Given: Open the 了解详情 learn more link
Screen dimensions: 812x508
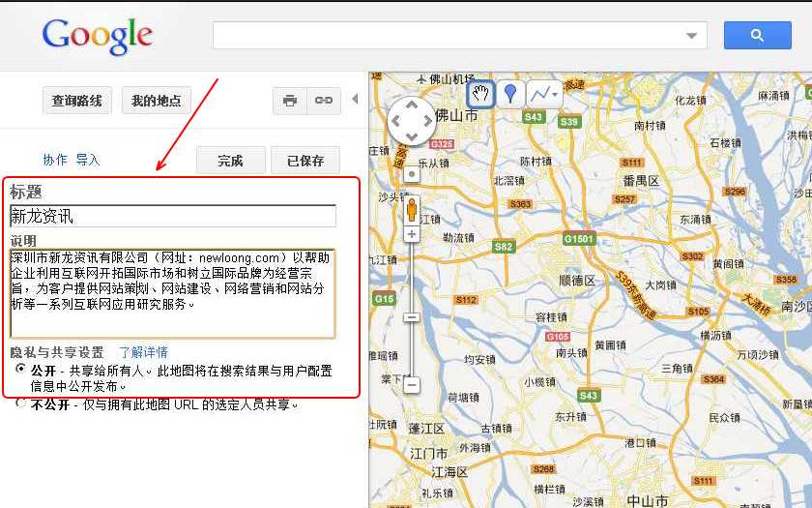Looking at the screenshot, I should point(143,352).
